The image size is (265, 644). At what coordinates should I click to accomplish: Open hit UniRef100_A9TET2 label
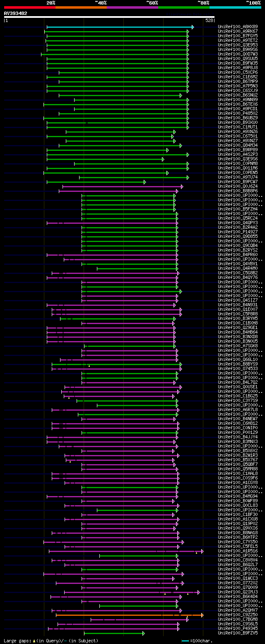point(238,41)
